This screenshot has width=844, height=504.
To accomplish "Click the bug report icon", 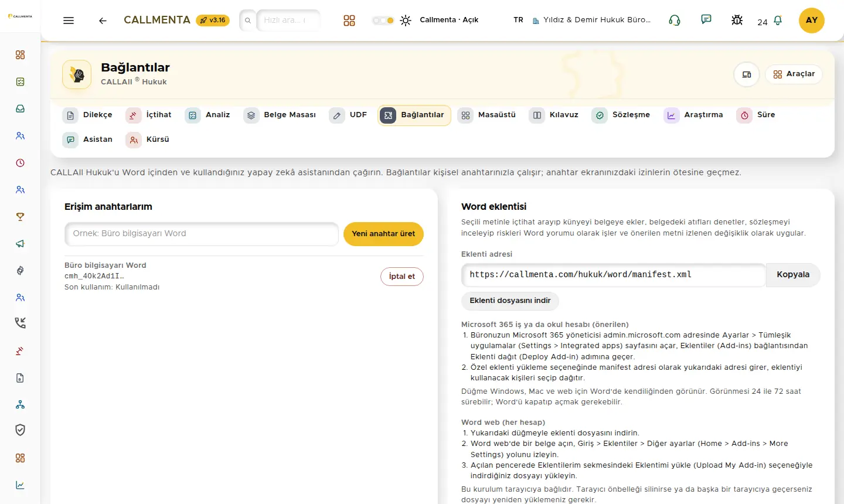I will point(737,21).
